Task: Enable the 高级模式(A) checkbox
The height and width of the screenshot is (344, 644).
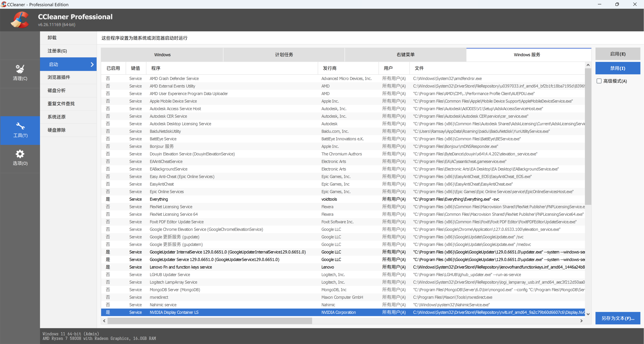Action: click(x=599, y=81)
